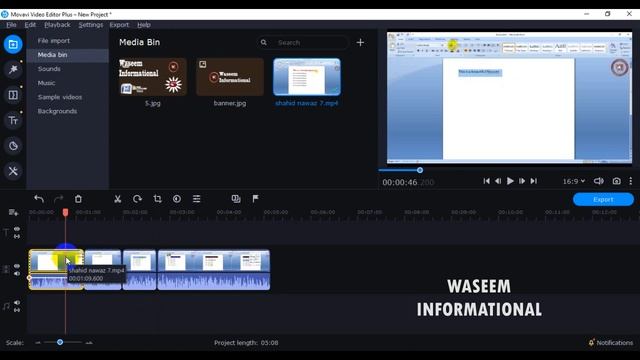This screenshot has height=360, width=640.
Task: Take a snapshot with camera icon
Action: coord(616,181)
